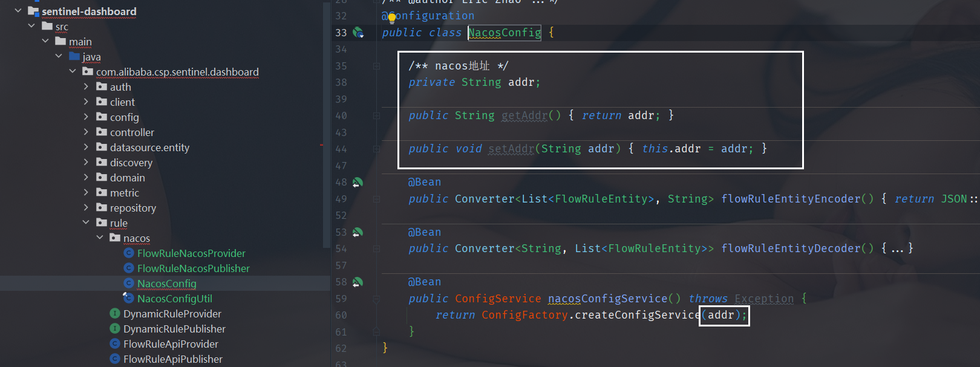
Task: Click the FlowRuleNacosPublisher class icon
Action: 128,268
